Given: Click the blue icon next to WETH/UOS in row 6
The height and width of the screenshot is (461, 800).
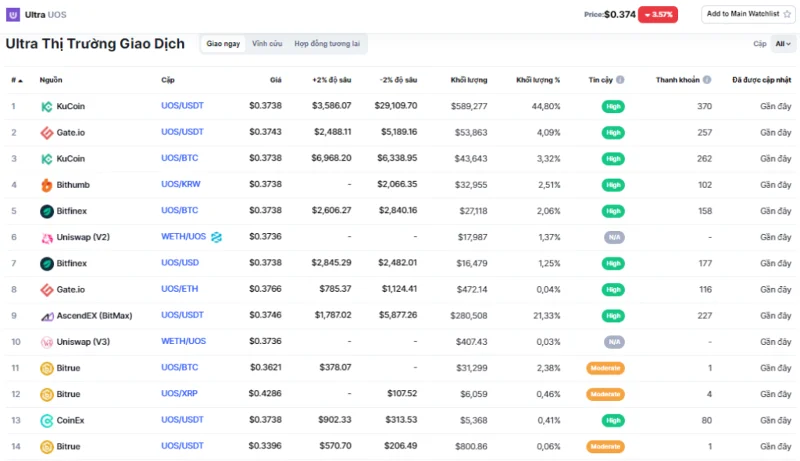Looking at the screenshot, I should point(216,237).
